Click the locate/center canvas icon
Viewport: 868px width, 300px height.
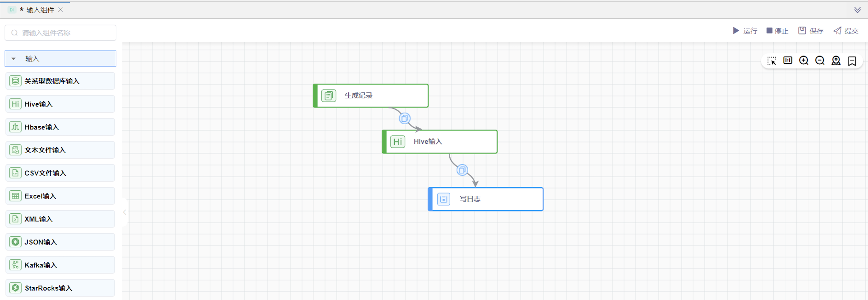point(836,61)
